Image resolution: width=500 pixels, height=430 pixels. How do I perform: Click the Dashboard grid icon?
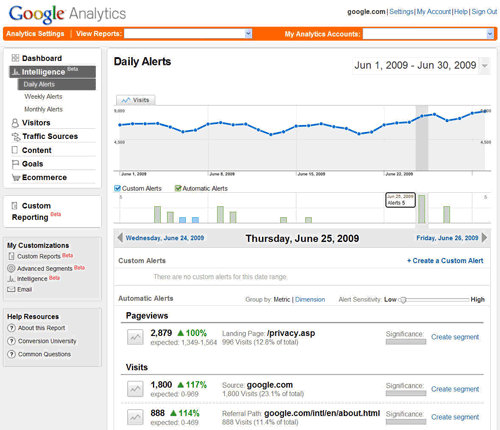[x=15, y=58]
